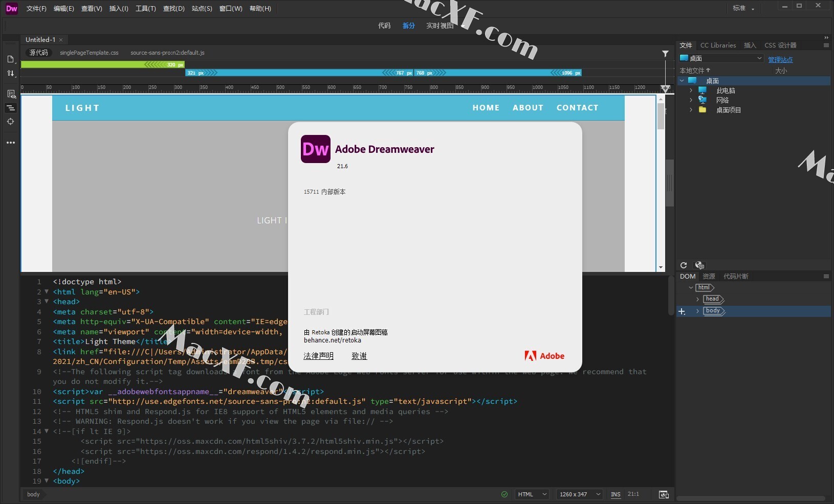
Task: Expand the 网络 tree node
Action: click(x=691, y=100)
